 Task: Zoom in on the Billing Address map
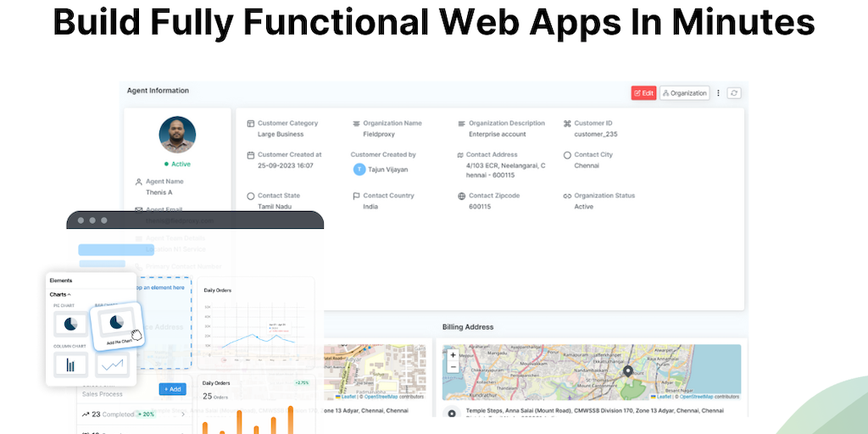[x=453, y=355]
